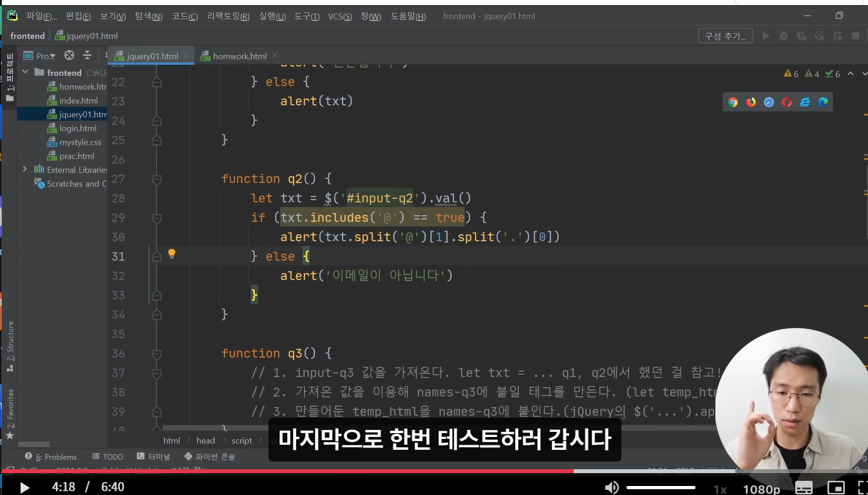868x495 pixels.
Task: Mute the video with the speaker icon
Action: click(x=612, y=487)
